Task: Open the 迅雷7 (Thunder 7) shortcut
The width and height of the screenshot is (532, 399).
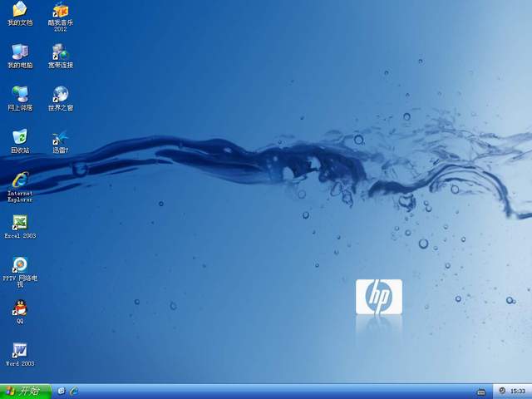Action: click(x=60, y=137)
